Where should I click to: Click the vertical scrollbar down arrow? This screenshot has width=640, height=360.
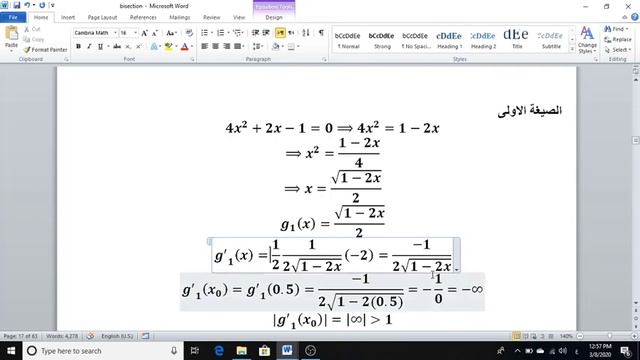(636, 303)
